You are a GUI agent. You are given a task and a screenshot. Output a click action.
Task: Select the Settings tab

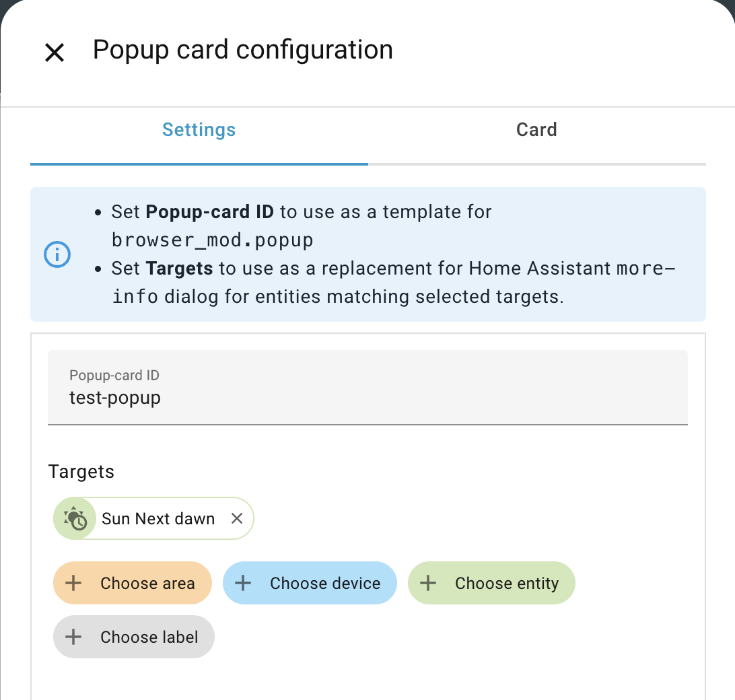tap(199, 129)
